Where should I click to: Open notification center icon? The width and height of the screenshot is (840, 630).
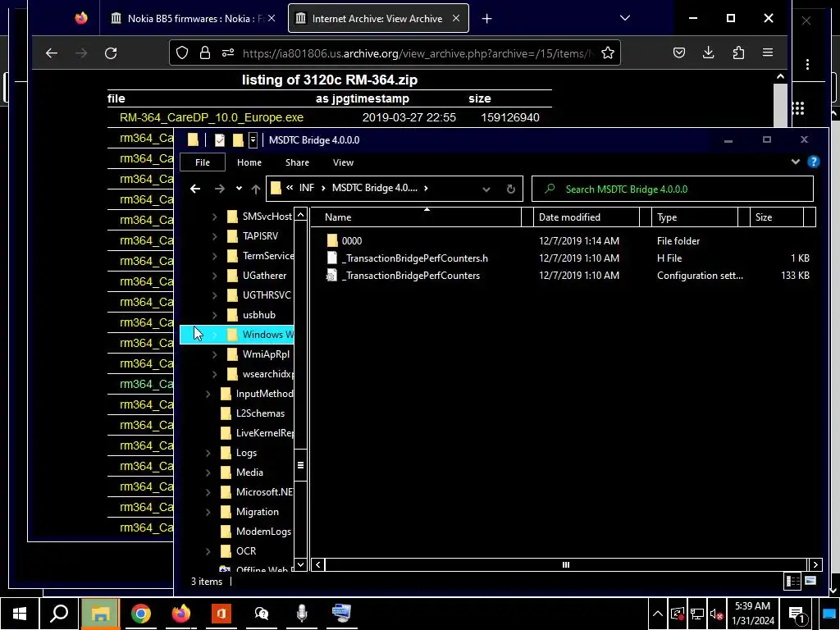tap(797, 614)
